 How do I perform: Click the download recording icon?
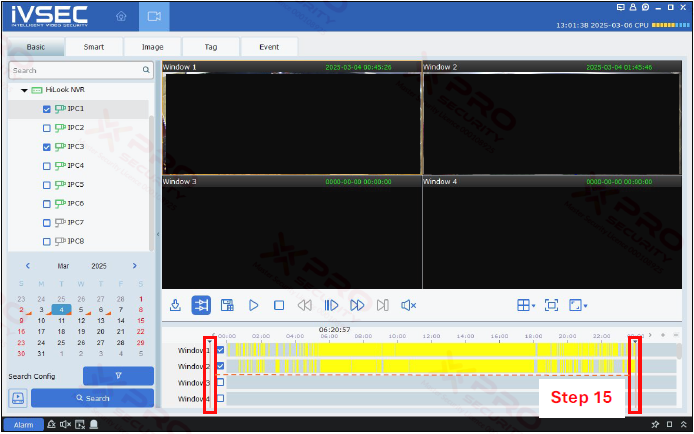click(x=175, y=305)
